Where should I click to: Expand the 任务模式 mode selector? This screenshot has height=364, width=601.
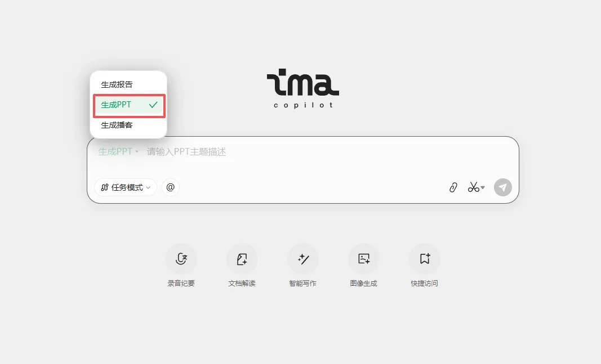pyautogui.click(x=126, y=187)
